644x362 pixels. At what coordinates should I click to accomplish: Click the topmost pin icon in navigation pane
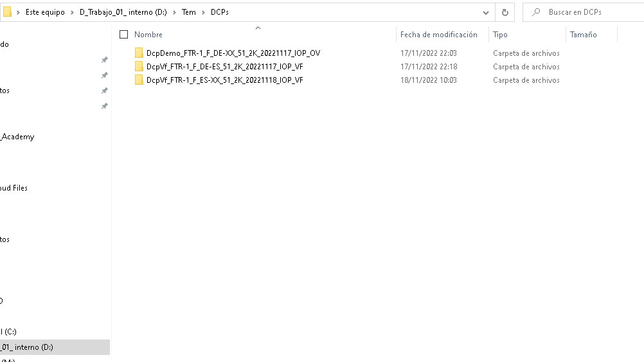(104, 60)
